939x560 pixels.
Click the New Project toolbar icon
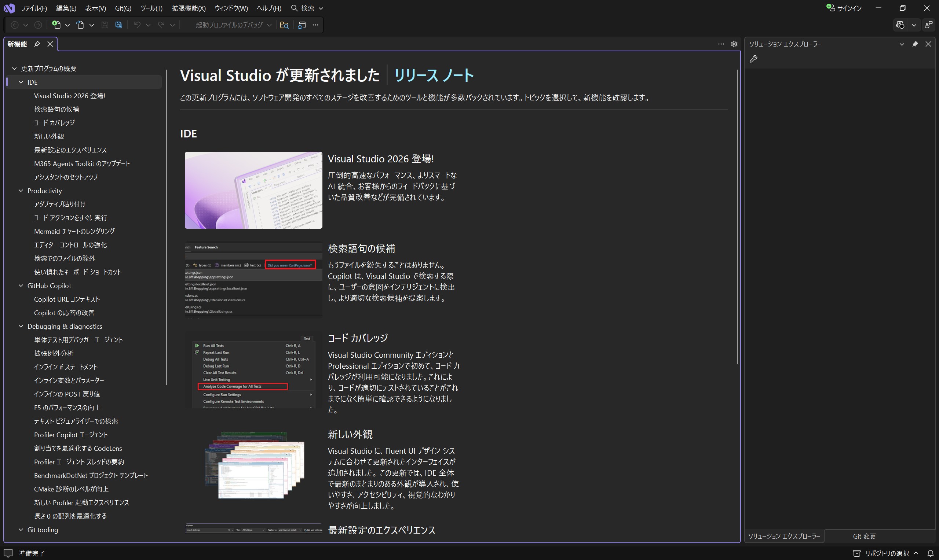56,25
